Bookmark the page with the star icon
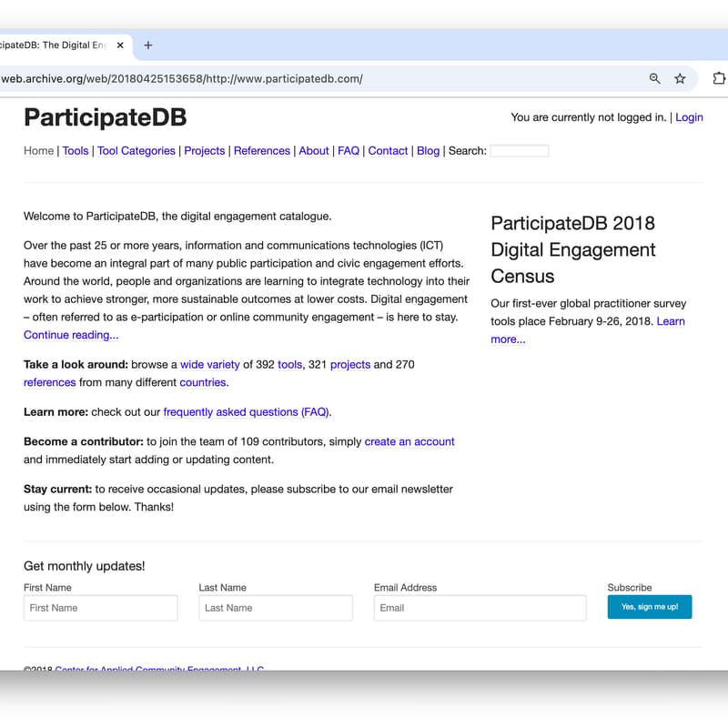This screenshot has height=728, width=728. pyautogui.click(x=680, y=79)
